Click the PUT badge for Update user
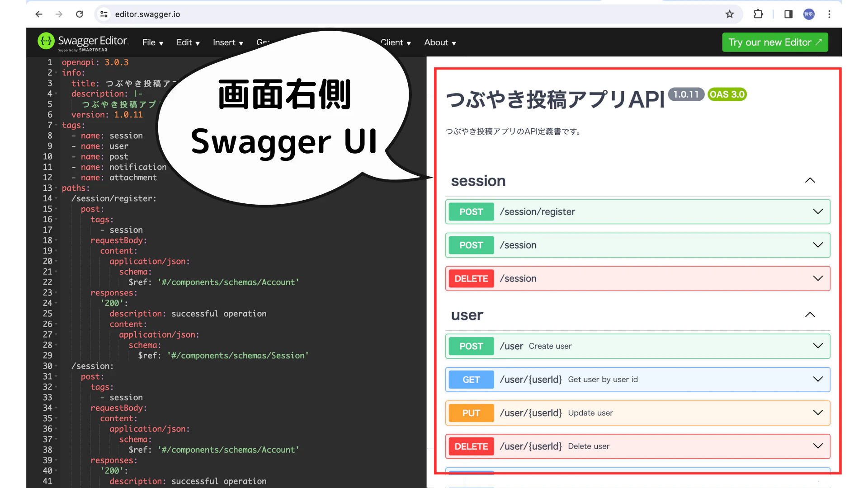Image resolution: width=868 pixels, height=488 pixels. point(471,413)
